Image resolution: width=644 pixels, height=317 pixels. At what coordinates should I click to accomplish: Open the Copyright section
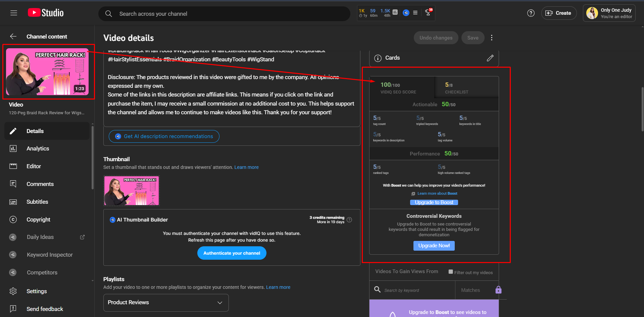[x=47, y=219]
